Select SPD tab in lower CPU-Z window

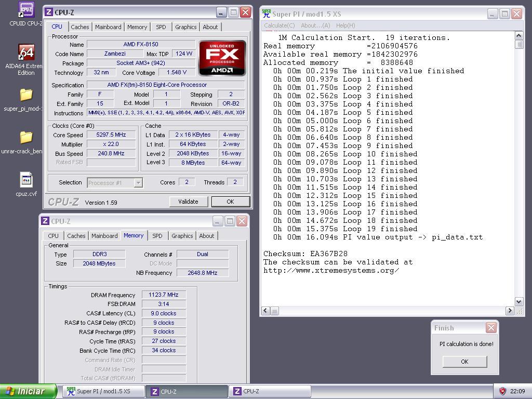(x=157, y=235)
